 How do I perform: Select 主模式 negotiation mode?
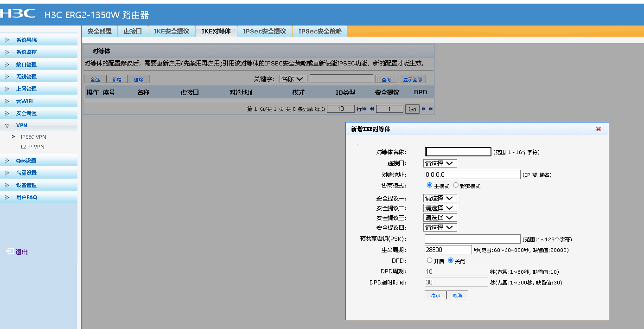pos(429,185)
